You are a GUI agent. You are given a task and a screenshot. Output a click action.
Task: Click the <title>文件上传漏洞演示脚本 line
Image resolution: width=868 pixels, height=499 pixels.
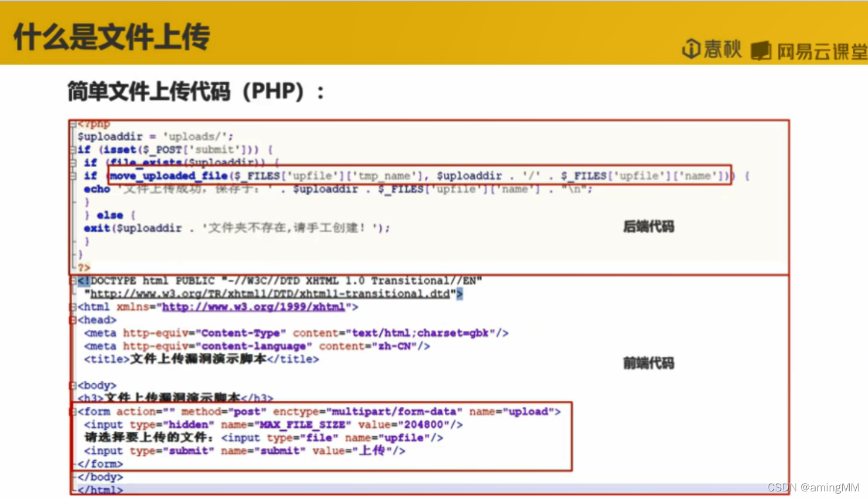[x=202, y=359]
